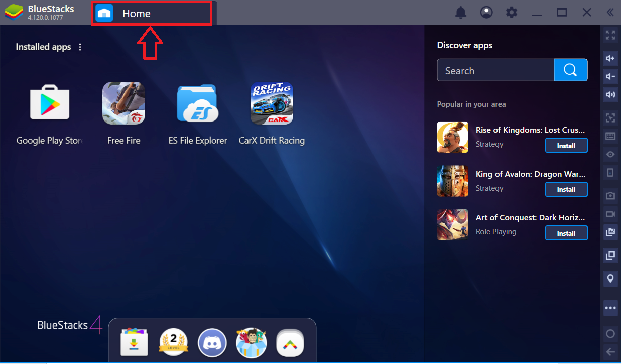Open the account profile icon
This screenshot has height=364, width=621.
click(x=486, y=13)
